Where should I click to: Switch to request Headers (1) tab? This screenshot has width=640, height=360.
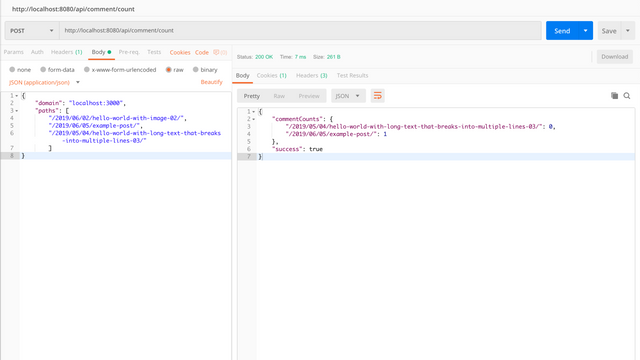click(x=67, y=52)
